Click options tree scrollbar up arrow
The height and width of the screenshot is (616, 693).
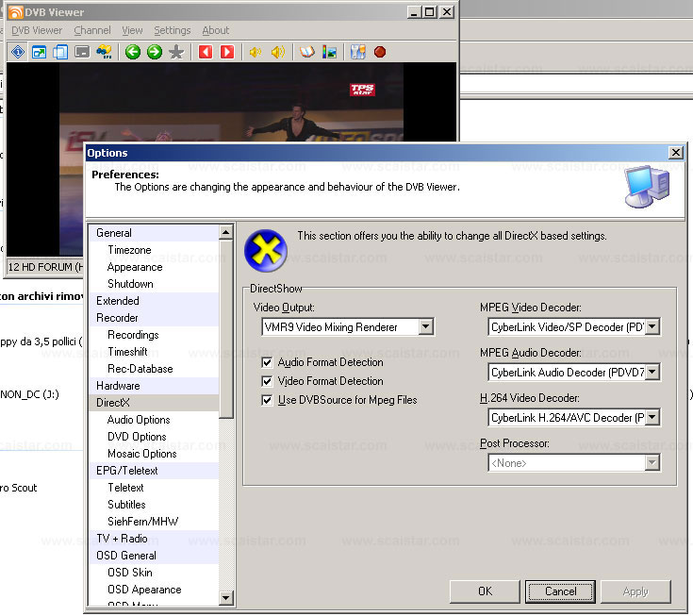coord(226,232)
